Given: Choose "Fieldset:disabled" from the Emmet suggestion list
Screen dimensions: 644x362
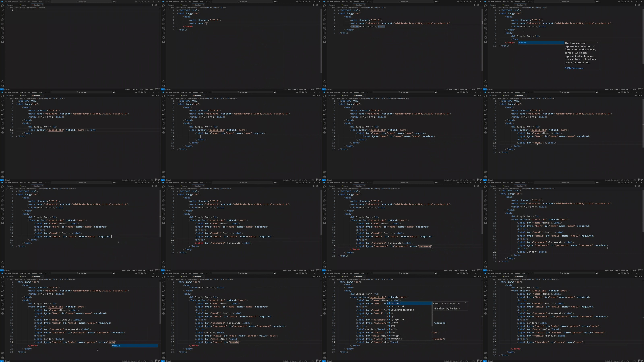Looking at the screenshot, I should click(x=401, y=310).
